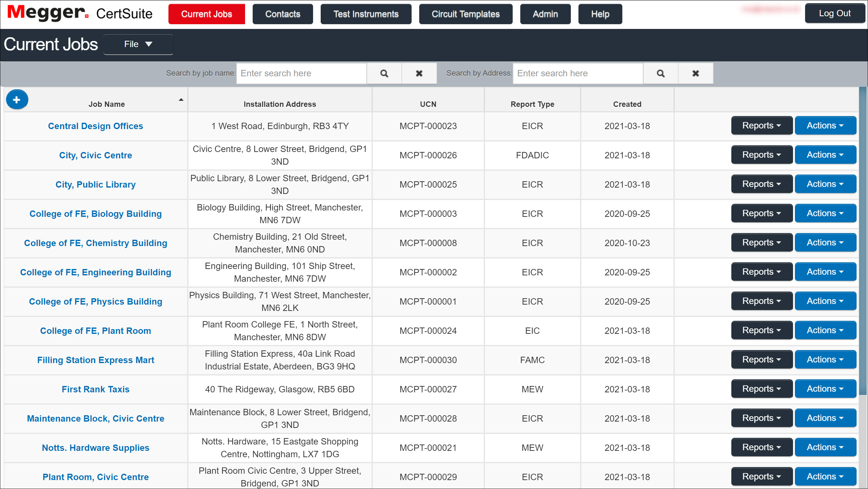Open the Circuit Templates section
The image size is (868, 489).
click(465, 14)
